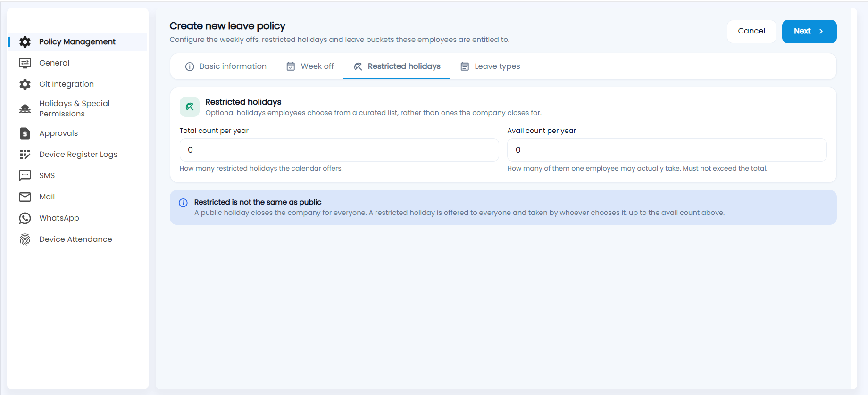Viewport: 868px width, 395px height.
Task: Go to the Leave types tab
Action: click(490, 66)
